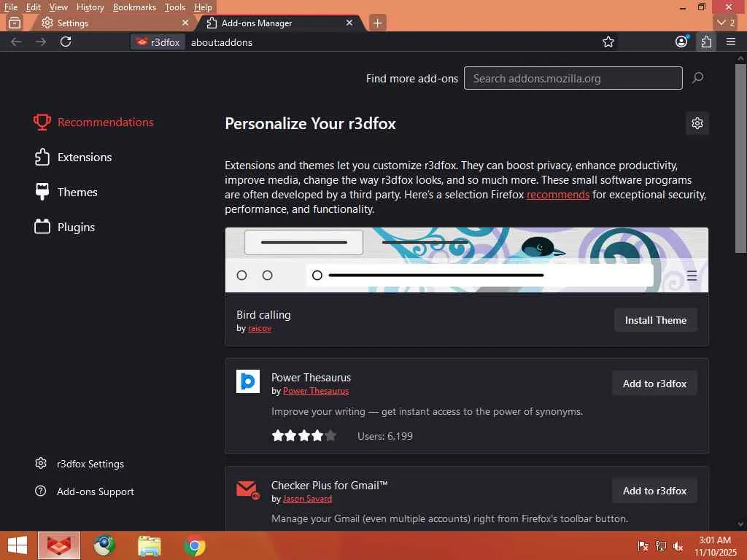
Task: Add Checker Plus for Gmail to r3dfox
Action: pyautogui.click(x=654, y=491)
